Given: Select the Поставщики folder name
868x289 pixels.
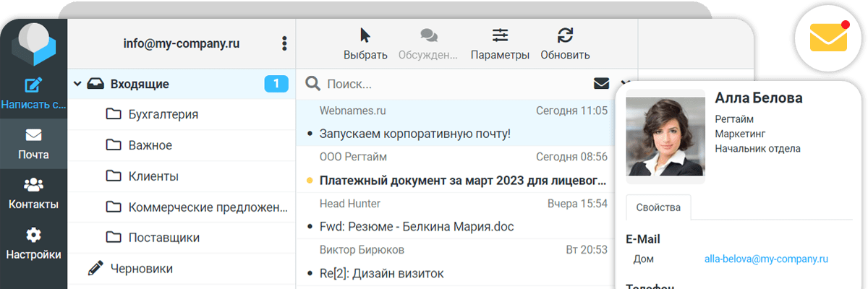Looking at the screenshot, I should click(x=164, y=238).
